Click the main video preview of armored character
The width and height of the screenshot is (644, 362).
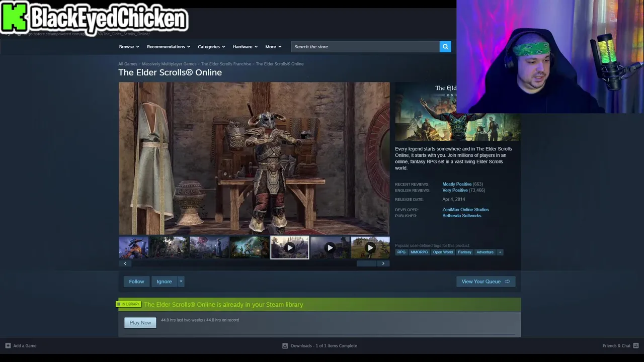pyautogui.click(x=254, y=158)
